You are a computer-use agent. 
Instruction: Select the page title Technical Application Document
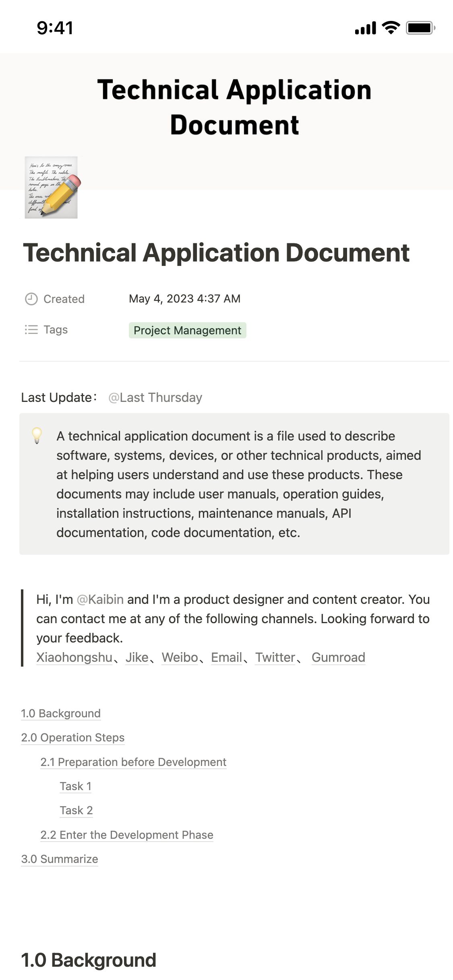pos(216,253)
